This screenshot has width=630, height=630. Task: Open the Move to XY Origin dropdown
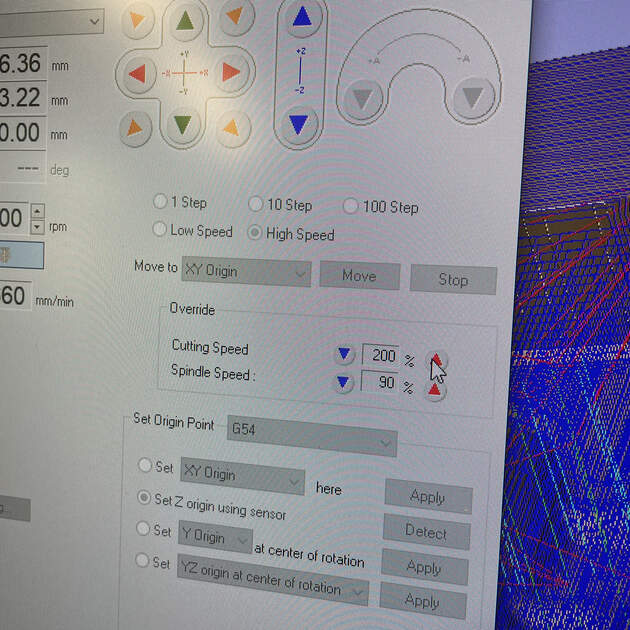tap(246, 272)
